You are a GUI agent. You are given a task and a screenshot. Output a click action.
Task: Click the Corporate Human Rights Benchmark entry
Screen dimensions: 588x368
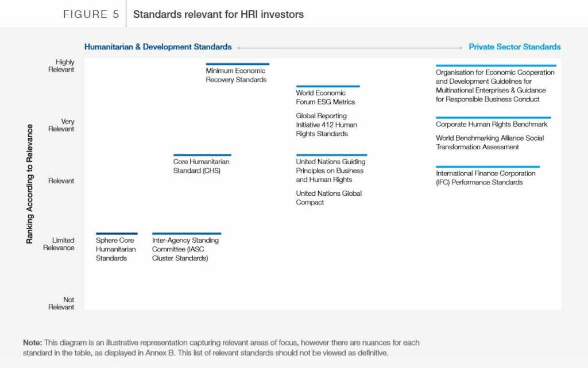pyautogui.click(x=492, y=124)
